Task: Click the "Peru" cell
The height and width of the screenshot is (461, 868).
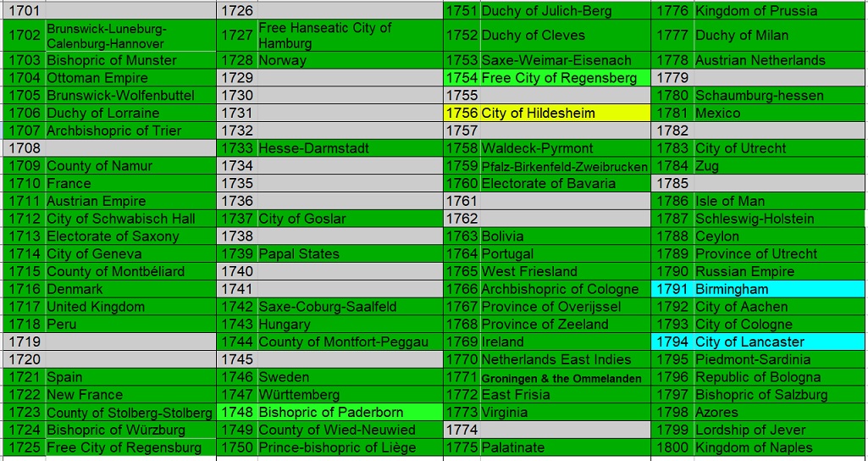Action: tap(130, 324)
